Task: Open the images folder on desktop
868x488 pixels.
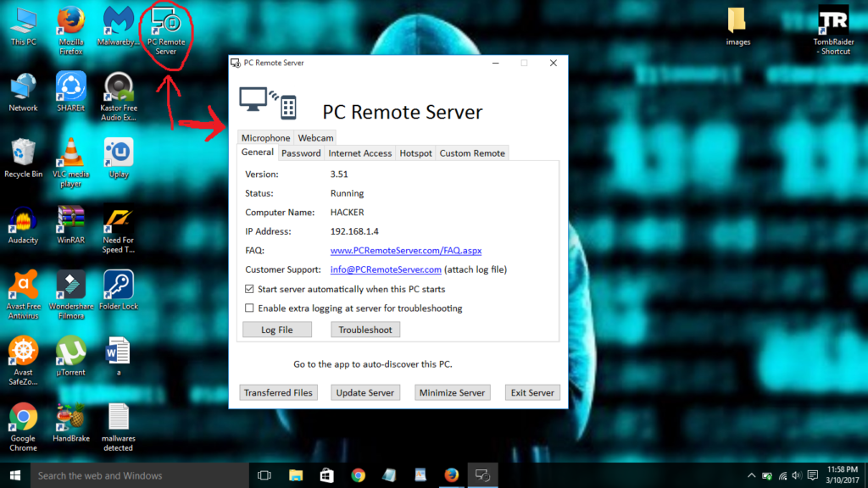Action: (x=738, y=26)
